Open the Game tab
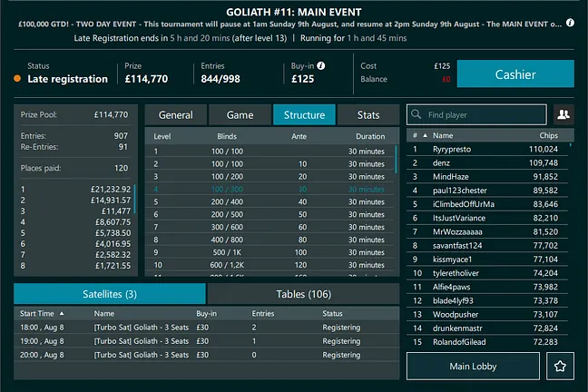Viewport: 588px width, 392px height. tap(240, 115)
